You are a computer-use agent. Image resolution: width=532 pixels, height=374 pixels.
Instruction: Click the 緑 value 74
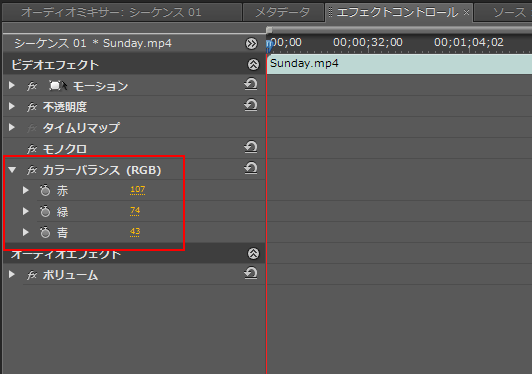[x=135, y=211]
